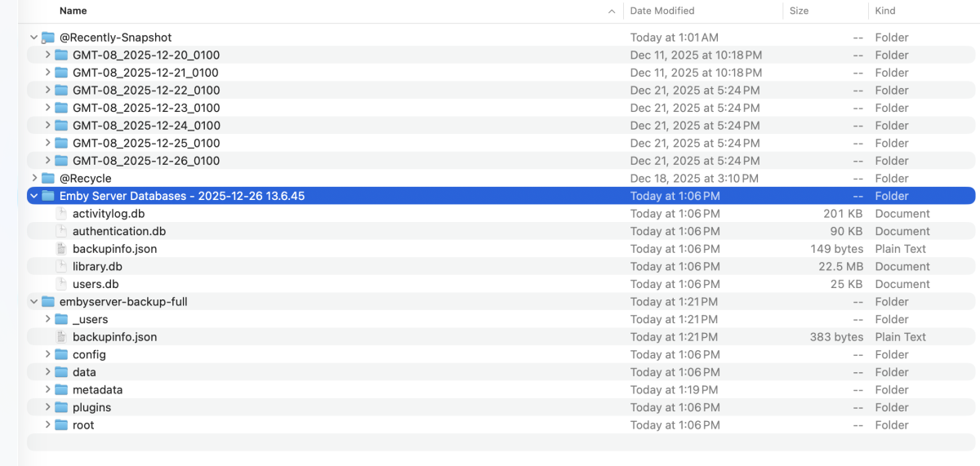Click the @Recycle folder icon
This screenshot has height=466, width=980.
tap(48, 178)
